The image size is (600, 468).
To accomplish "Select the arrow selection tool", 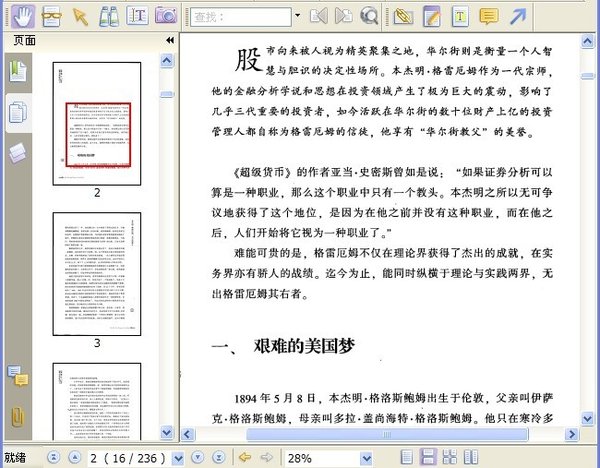I will click(x=80, y=16).
